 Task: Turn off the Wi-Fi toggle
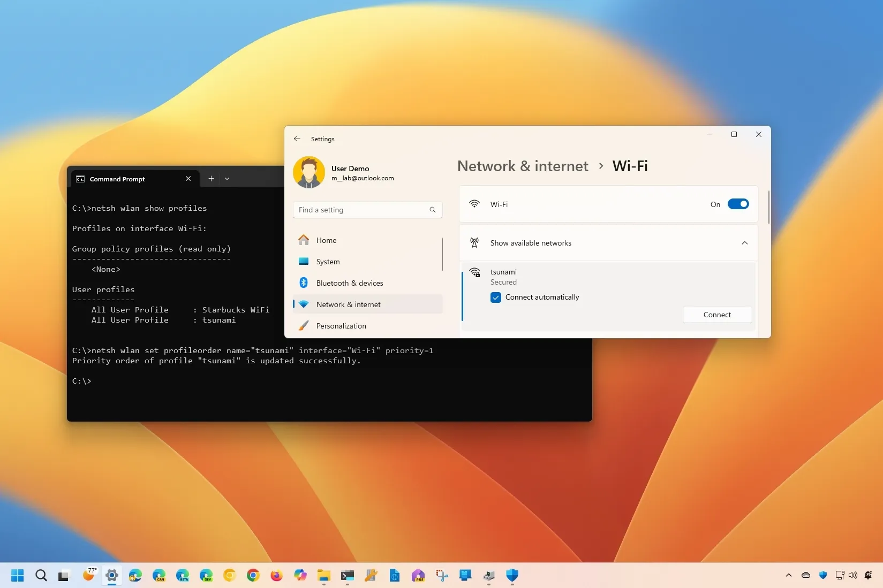[738, 204]
